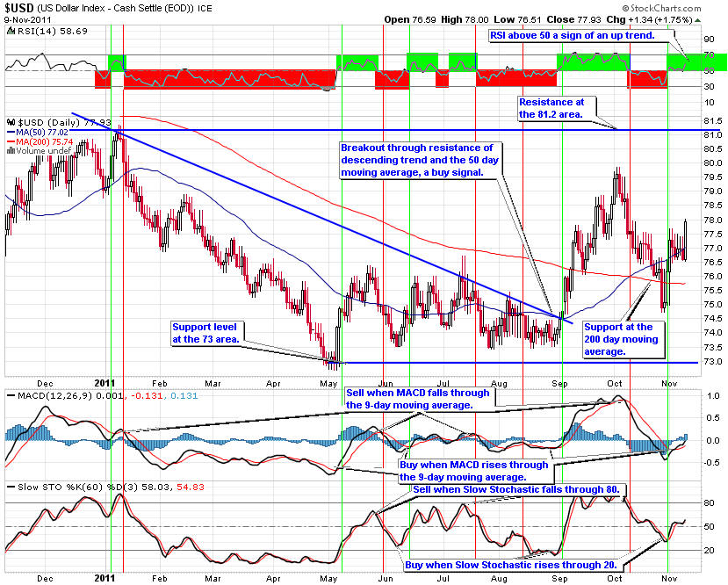728x585 pixels.
Task: Click the $USD (Daily) legend price marker
Action: tap(10, 122)
